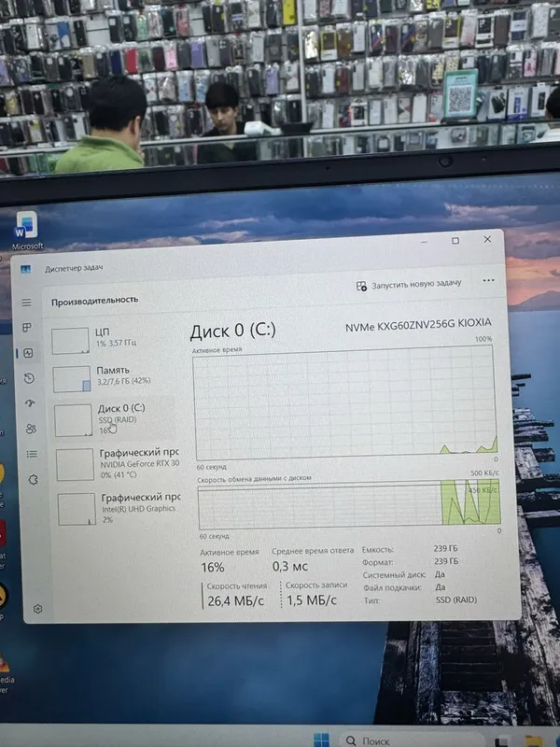
Task: Minimize the Task Manager window
Action: point(424,242)
